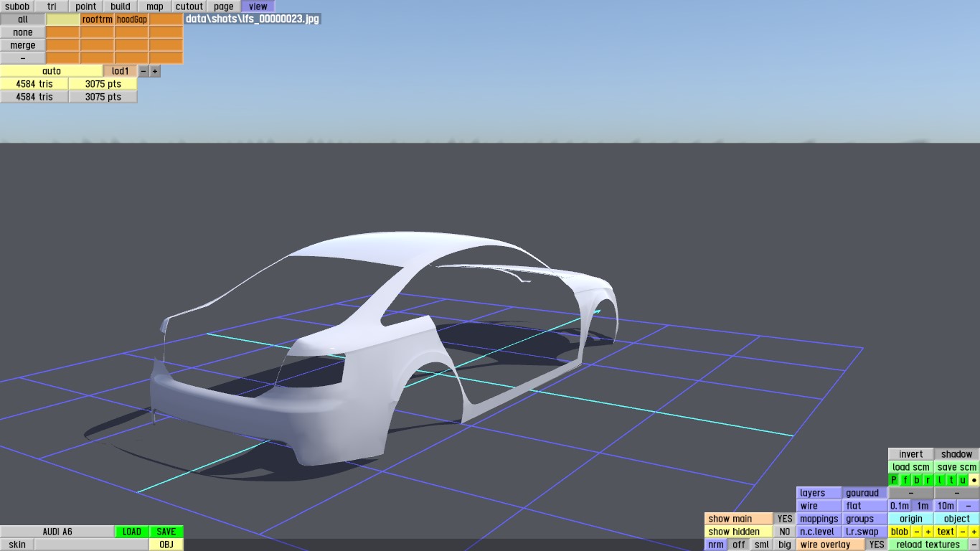Set grid size to 1m
Image resolution: width=980 pixels, height=551 pixels.
923,506
